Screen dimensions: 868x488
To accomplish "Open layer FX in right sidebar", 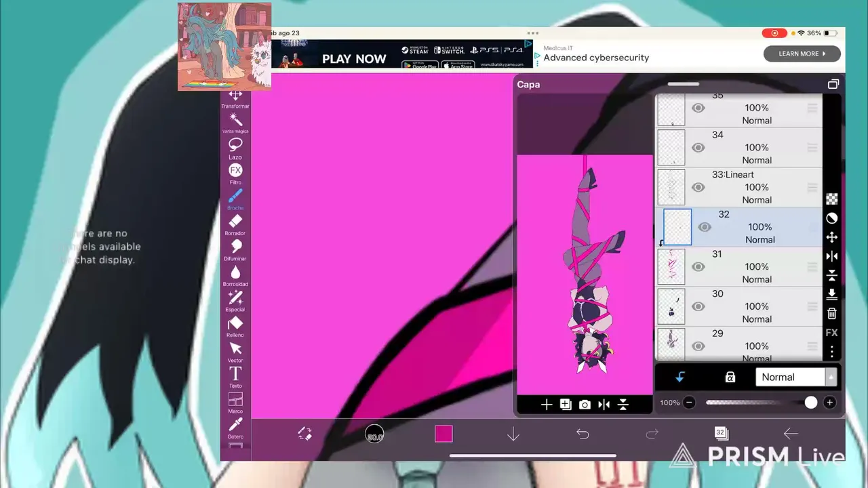I will click(832, 333).
